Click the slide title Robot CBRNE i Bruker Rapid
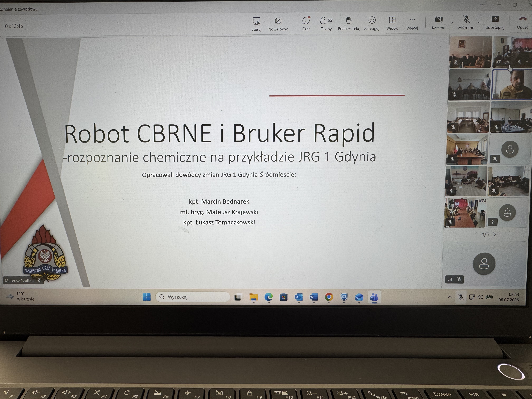This screenshot has height=399, width=532. pos(220,134)
